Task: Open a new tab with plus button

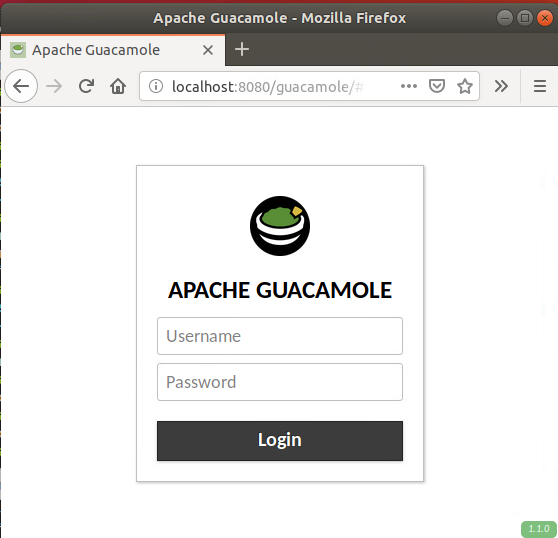Action: pos(242,49)
